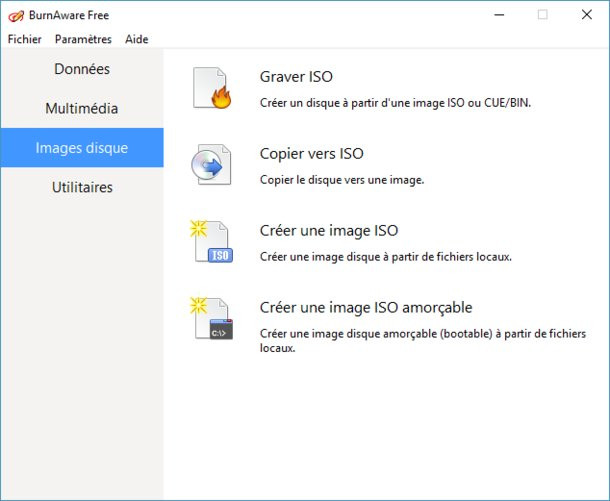Screen dimensions: 610x501
Task: Click description 'Créer un disque à partir d'une image ISO ou CUE/BIN.'
Action: point(395,103)
